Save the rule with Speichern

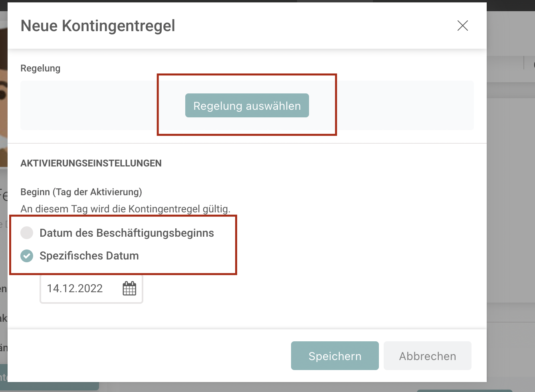click(335, 356)
